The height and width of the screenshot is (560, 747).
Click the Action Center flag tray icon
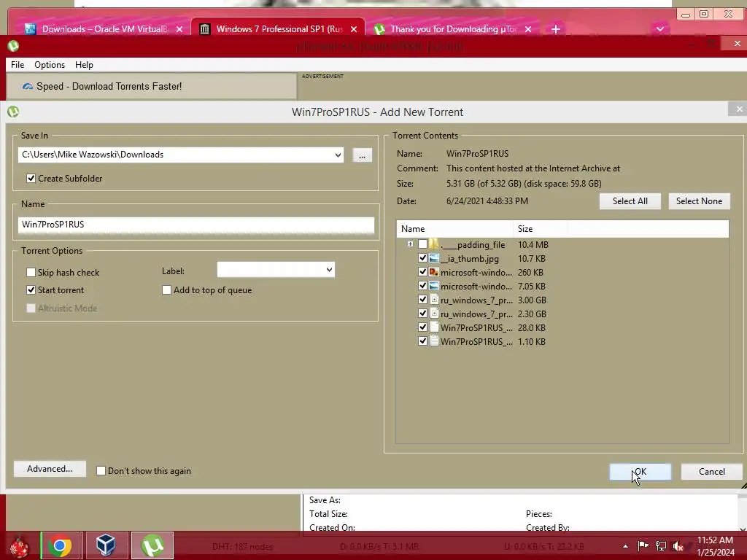tap(643, 546)
